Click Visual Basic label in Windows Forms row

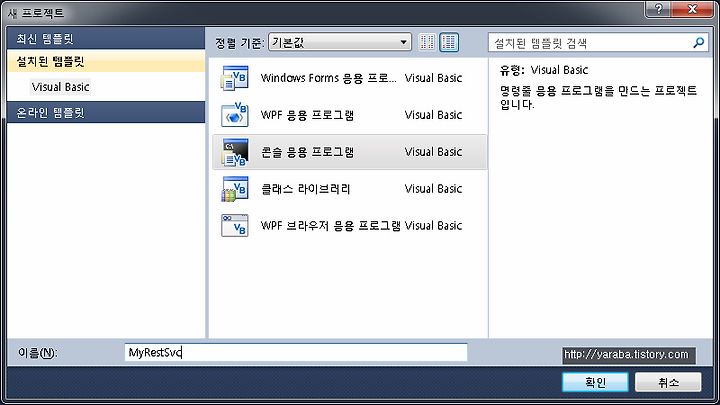(x=433, y=78)
